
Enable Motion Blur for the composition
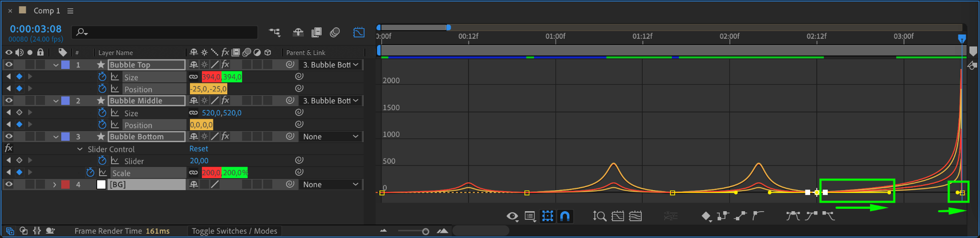335,32
